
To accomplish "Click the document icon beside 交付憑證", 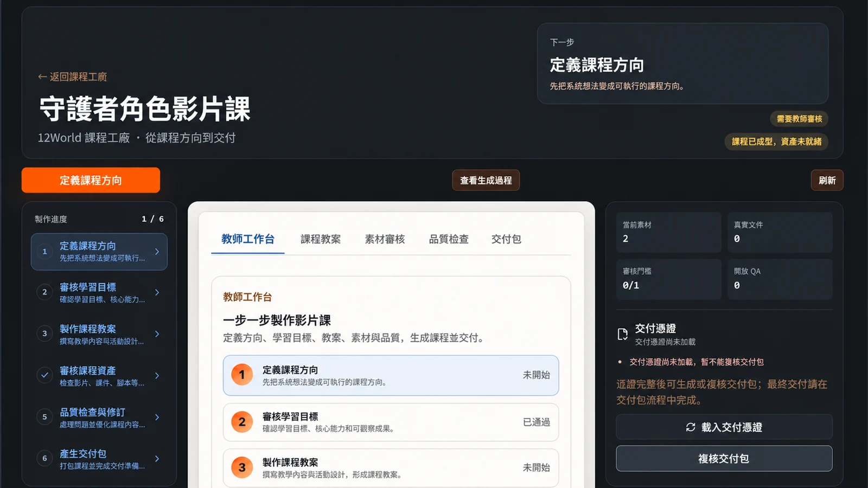I will (x=623, y=334).
